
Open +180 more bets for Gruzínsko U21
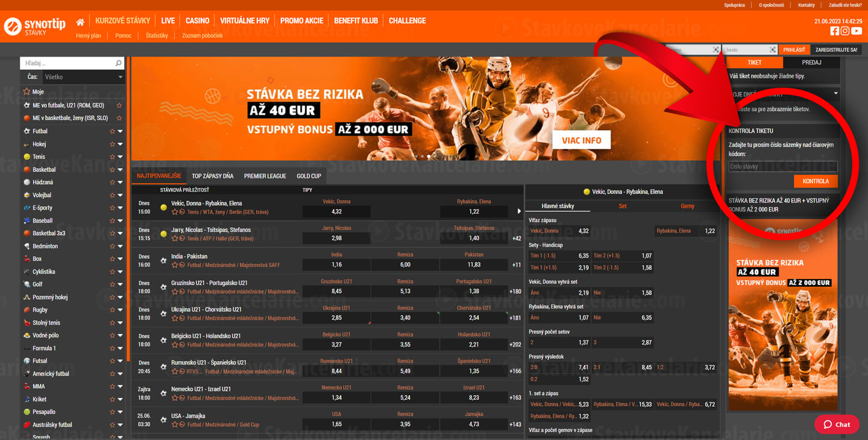(x=515, y=291)
